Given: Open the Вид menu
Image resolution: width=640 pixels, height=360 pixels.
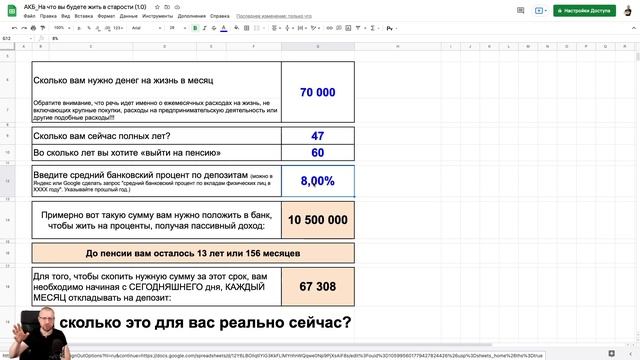Looking at the screenshot, I should (65, 16).
